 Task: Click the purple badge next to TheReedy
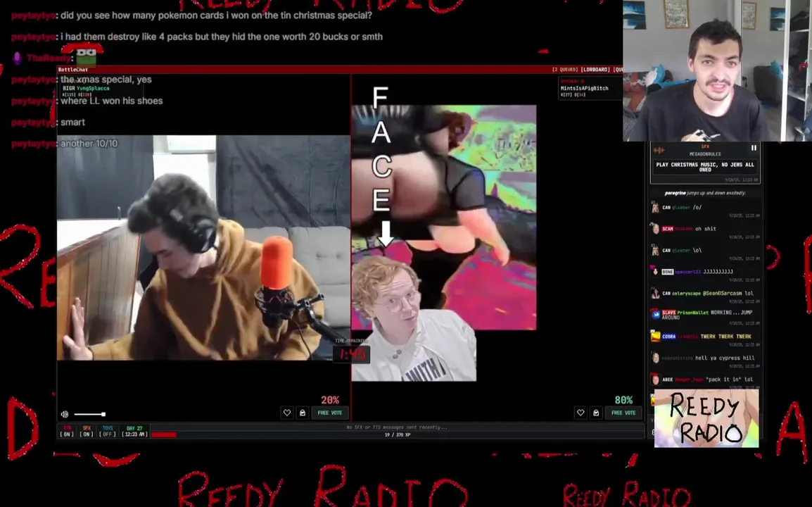click(x=17, y=58)
